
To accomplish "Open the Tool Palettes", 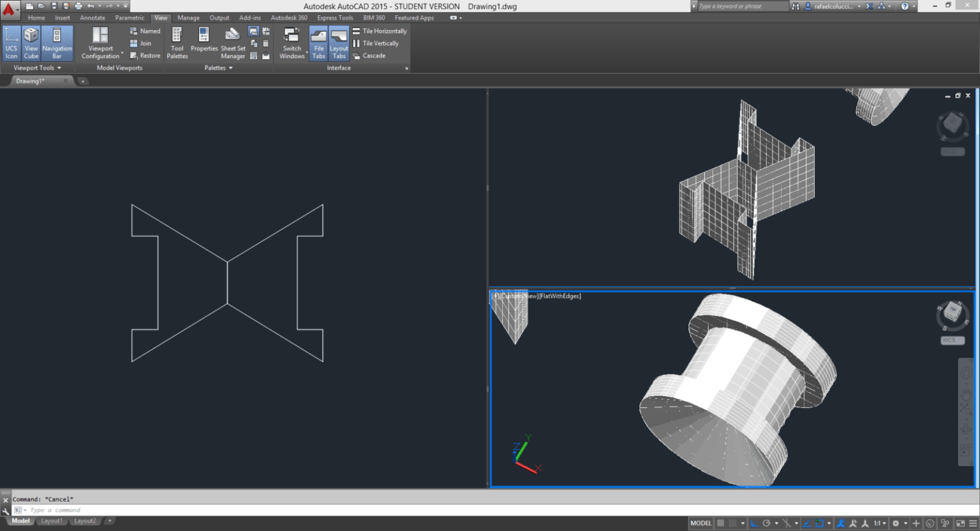I will 177,43.
